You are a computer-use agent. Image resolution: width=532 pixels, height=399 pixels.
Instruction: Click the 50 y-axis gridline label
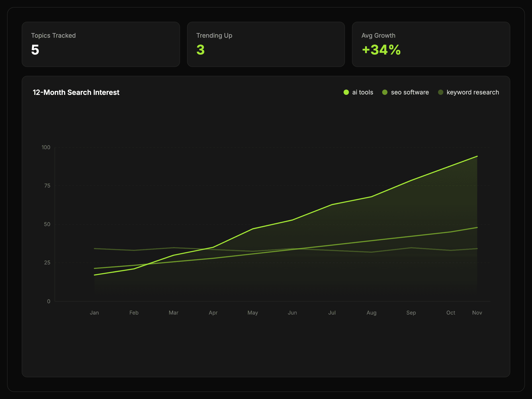coord(47,224)
